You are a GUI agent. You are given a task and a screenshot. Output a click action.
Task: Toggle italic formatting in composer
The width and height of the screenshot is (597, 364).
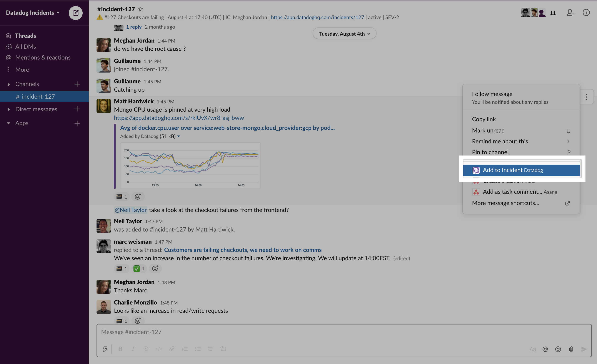(133, 349)
